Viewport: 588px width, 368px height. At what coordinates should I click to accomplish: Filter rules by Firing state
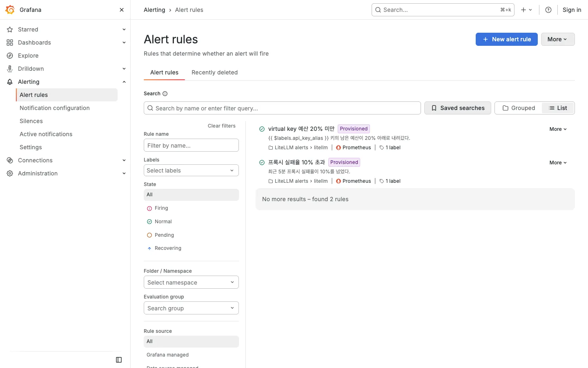191,208
